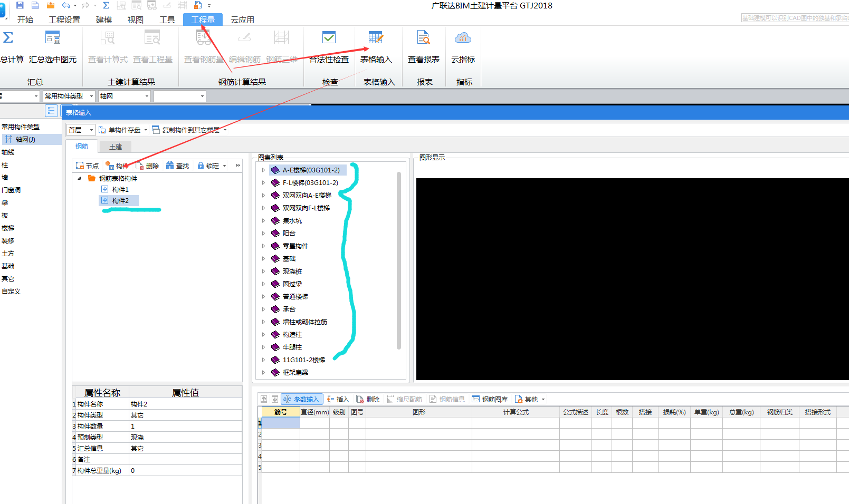The image size is (849, 504).
Task: Select 楼梯 category in left sidebar
Action: point(8,228)
